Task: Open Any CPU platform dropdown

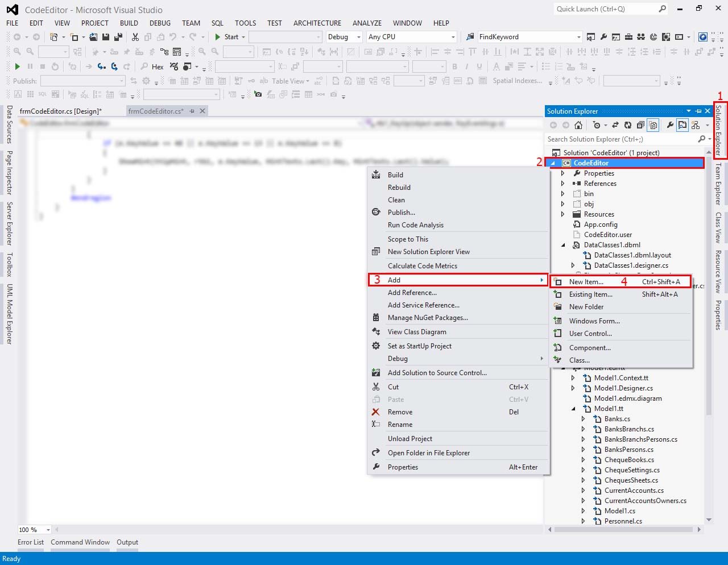Action: click(x=453, y=37)
